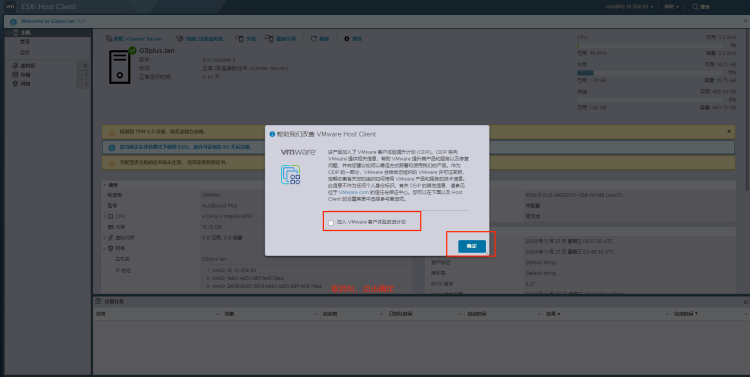This screenshot has height=377, width=750.
Task: Open 监控 under host in navigator
Action: [24, 52]
